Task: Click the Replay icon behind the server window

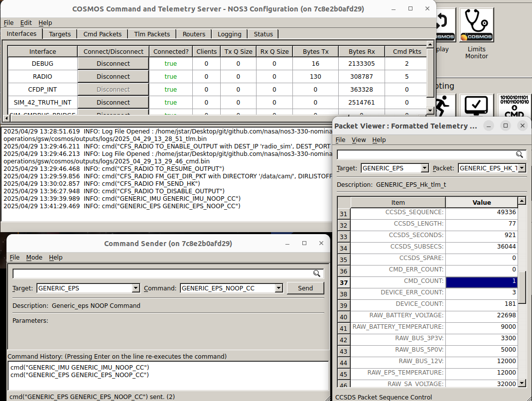Action: [x=445, y=25]
